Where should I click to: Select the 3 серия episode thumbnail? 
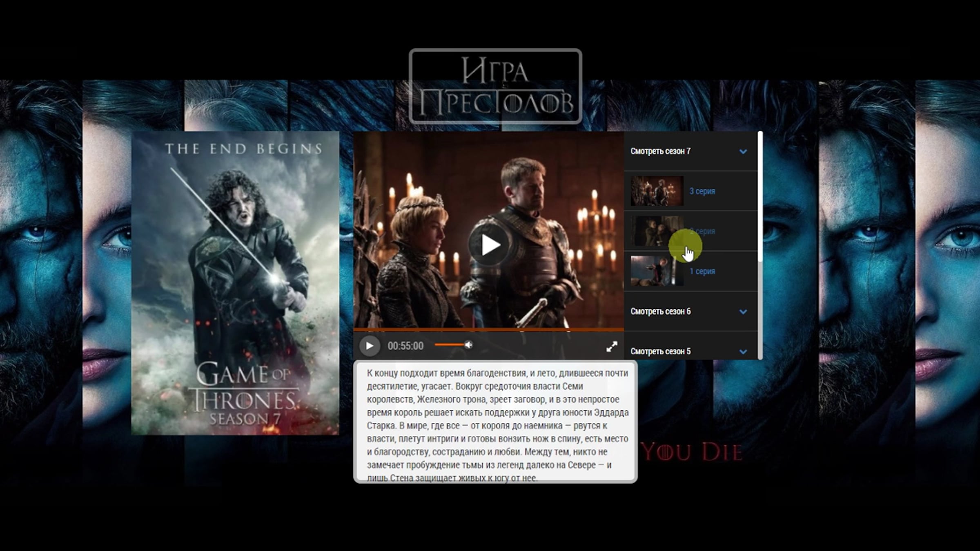(x=657, y=191)
